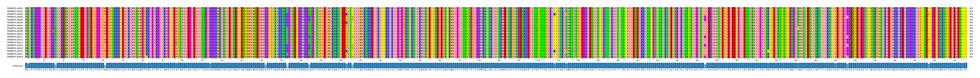Image resolution: width=980 pixels, height=78 pixels.
Task: Click position tick label 60 on ruler
Action: point(143,60)
